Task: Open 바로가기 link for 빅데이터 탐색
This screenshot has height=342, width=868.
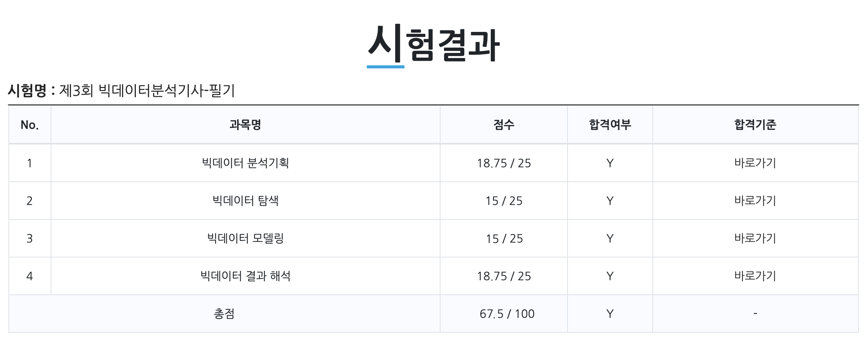Action: pos(755,201)
